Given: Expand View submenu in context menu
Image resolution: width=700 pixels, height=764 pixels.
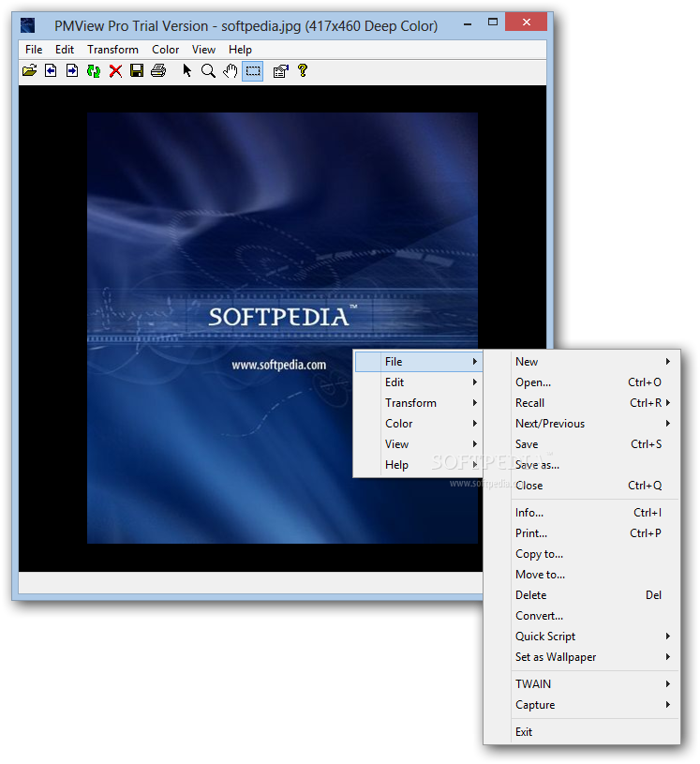Looking at the screenshot, I should pos(419,444).
